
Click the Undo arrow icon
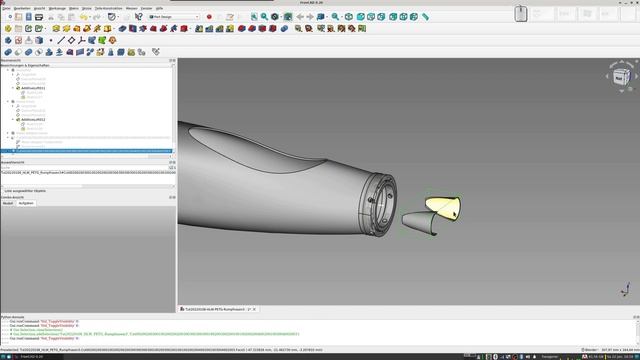pos(83,17)
